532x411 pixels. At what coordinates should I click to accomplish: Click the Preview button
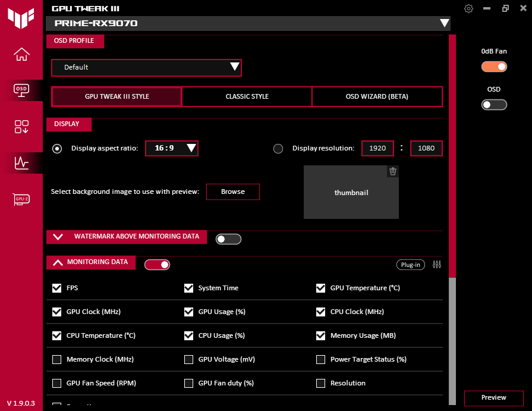coord(494,398)
